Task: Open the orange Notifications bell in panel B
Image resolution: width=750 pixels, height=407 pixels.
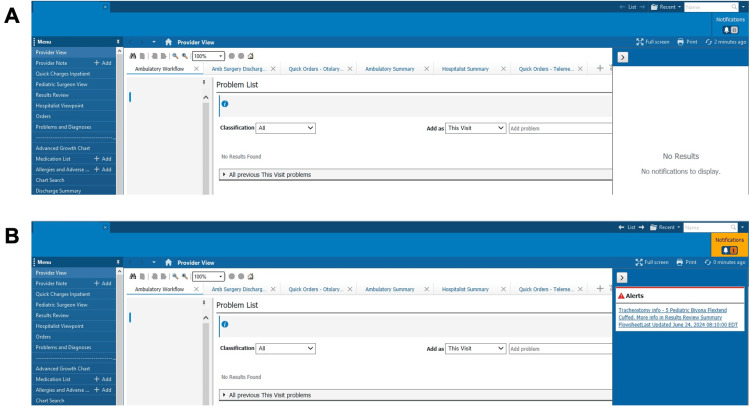Action: tap(729, 250)
